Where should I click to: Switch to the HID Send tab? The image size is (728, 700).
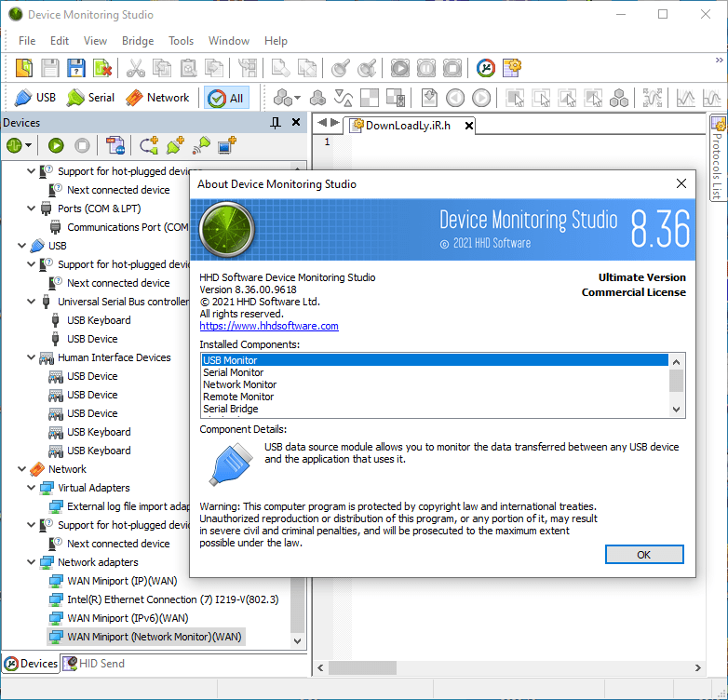pyautogui.click(x=93, y=664)
